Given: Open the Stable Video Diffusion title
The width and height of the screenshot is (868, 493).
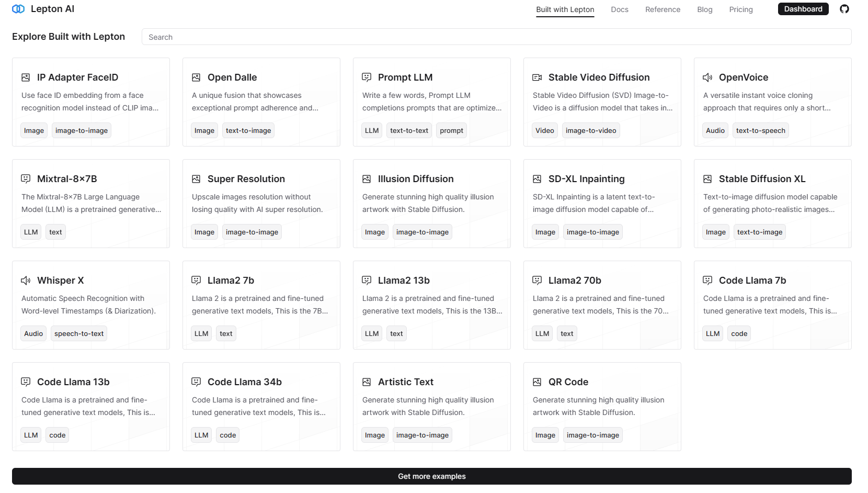Looking at the screenshot, I should (599, 77).
